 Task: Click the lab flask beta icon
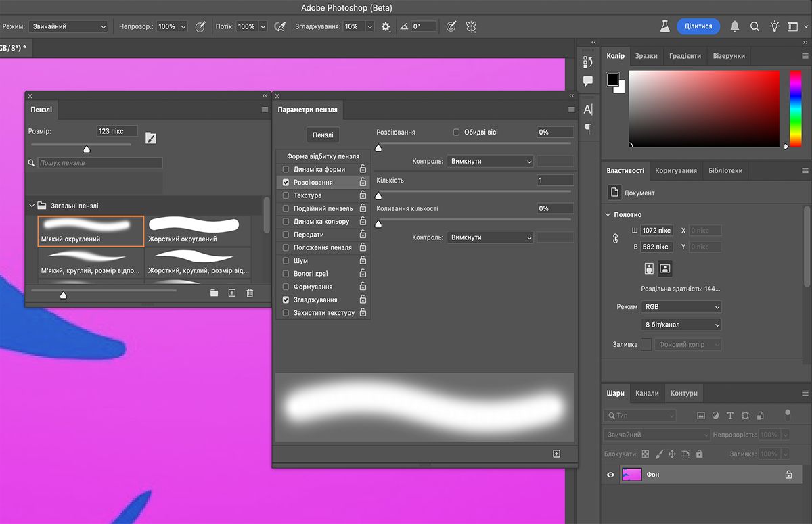(665, 26)
